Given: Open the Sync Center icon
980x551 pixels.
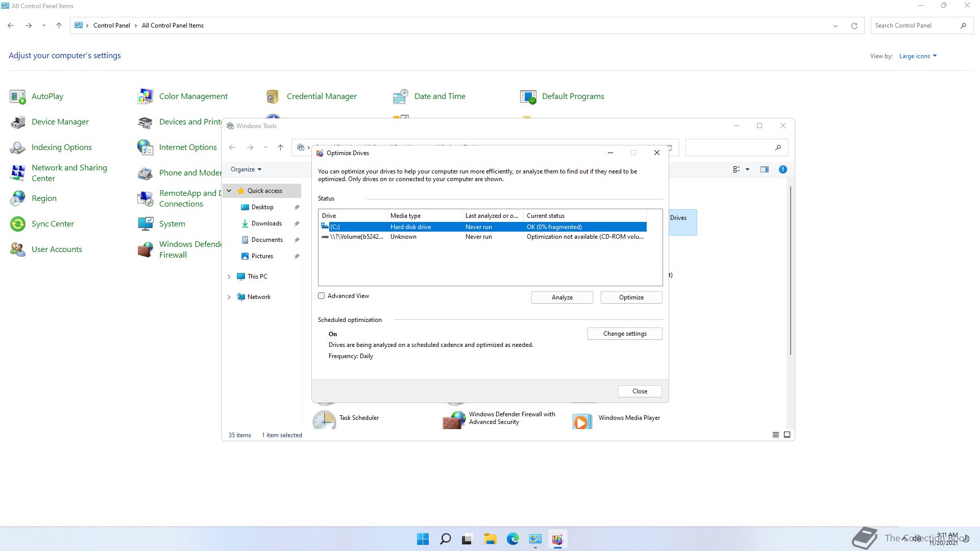Looking at the screenshot, I should pyautogui.click(x=18, y=224).
